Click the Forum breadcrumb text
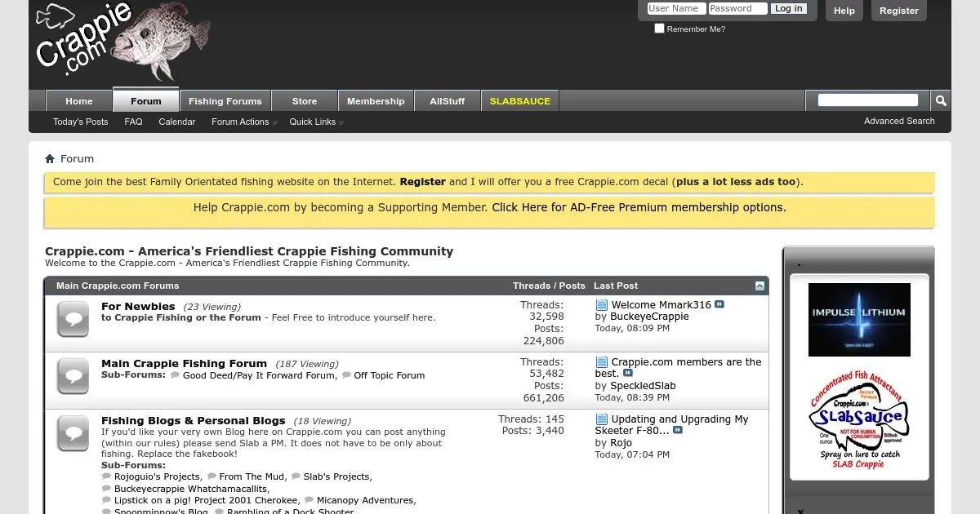The image size is (980, 514). (x=77, y=159)
